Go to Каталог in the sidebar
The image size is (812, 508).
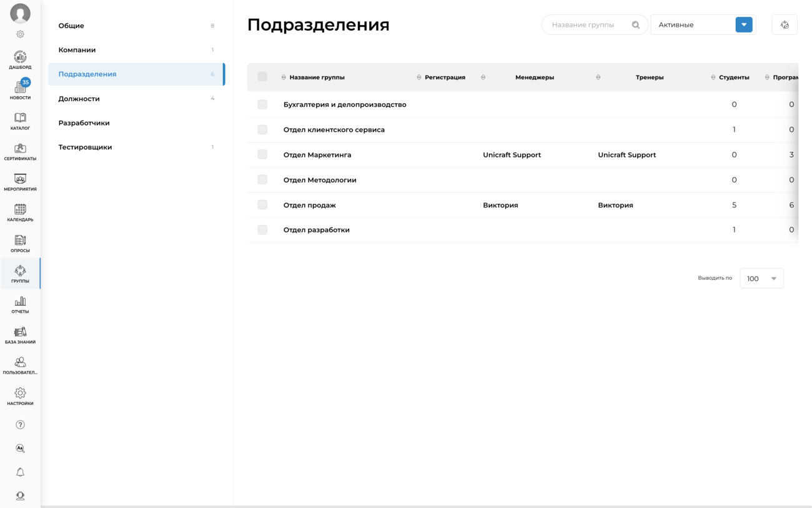coord(20,121)
